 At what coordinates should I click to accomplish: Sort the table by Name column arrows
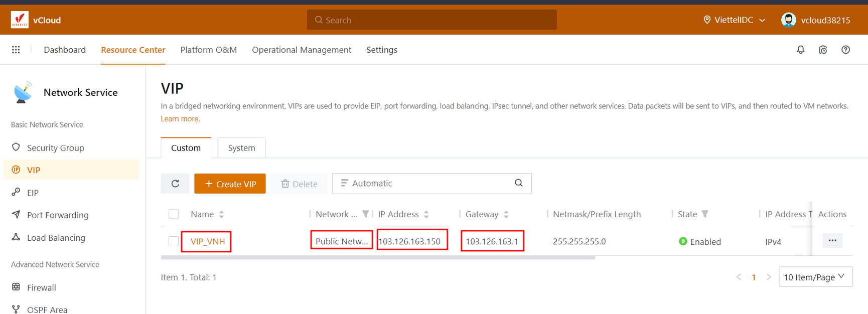click(x=221, y=214)
